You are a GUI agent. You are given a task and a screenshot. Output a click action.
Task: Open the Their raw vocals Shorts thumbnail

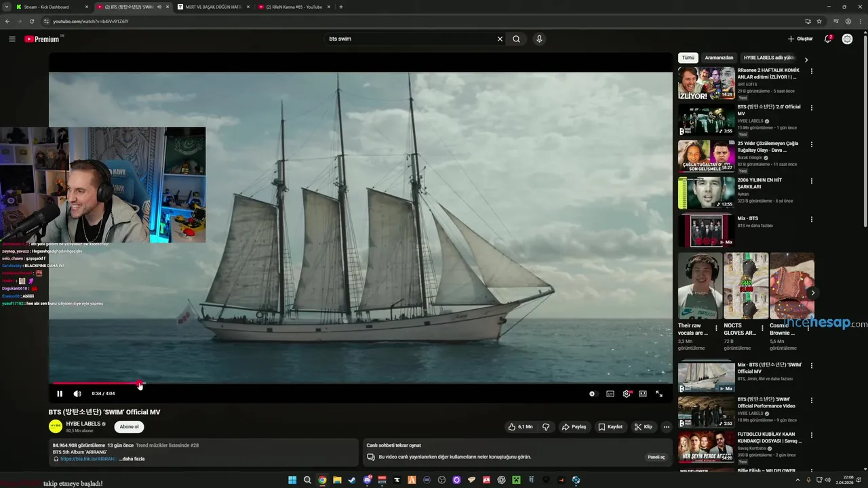700,286
